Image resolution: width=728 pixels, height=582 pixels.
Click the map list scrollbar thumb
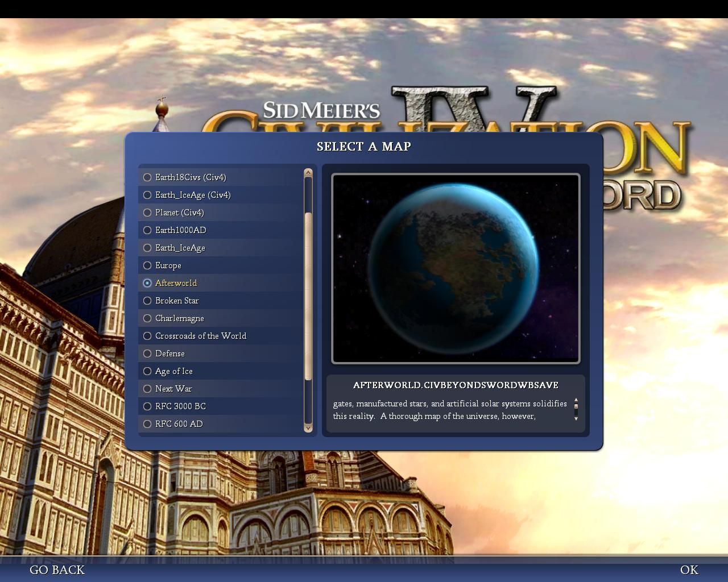point(308,296)
